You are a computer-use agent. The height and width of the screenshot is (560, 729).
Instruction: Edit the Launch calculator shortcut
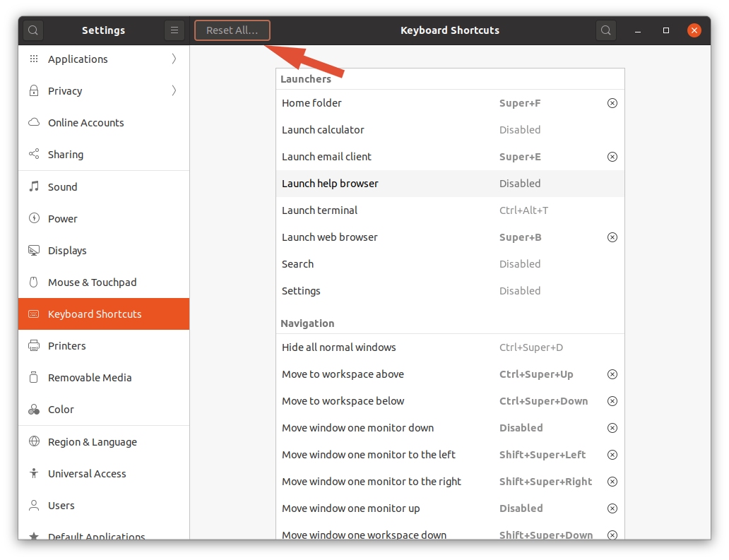[450, 130]
